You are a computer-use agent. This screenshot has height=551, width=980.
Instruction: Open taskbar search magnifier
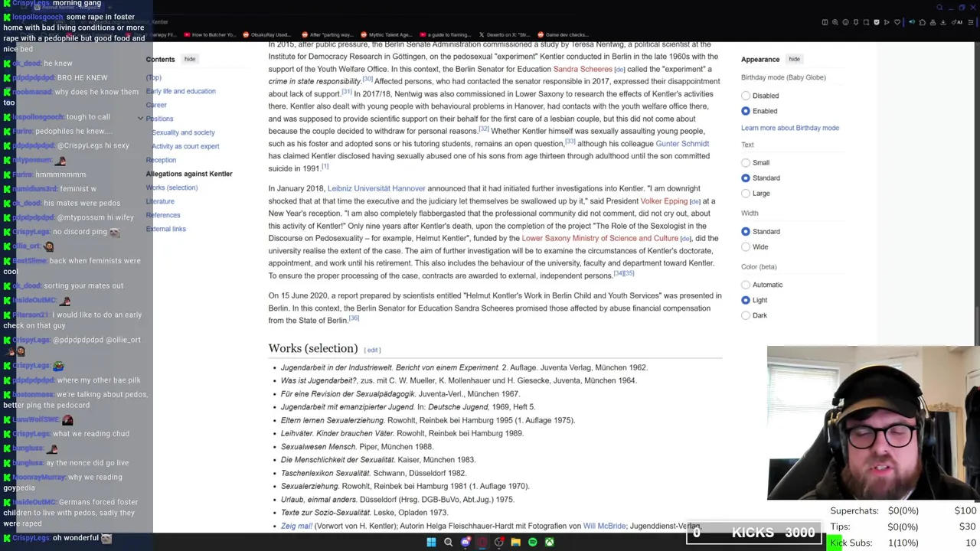point(448,542)
